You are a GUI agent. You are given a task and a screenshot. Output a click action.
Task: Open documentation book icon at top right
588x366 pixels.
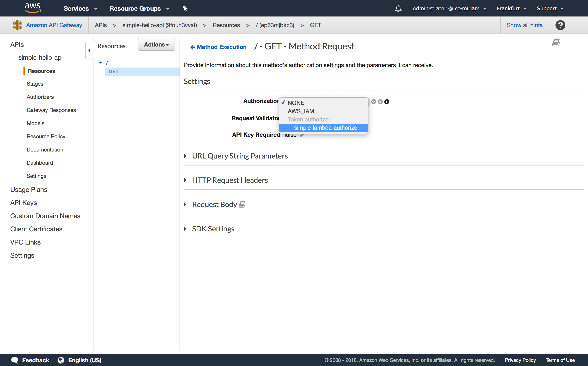pyautogui.click(x=556, y=43)
